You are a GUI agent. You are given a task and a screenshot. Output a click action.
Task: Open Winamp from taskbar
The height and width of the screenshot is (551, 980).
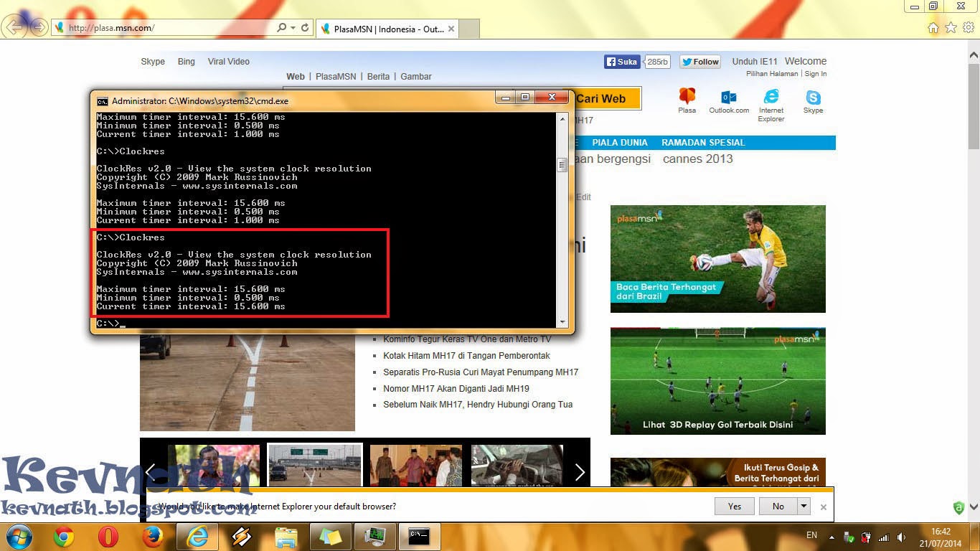click(x=241, y=537)
